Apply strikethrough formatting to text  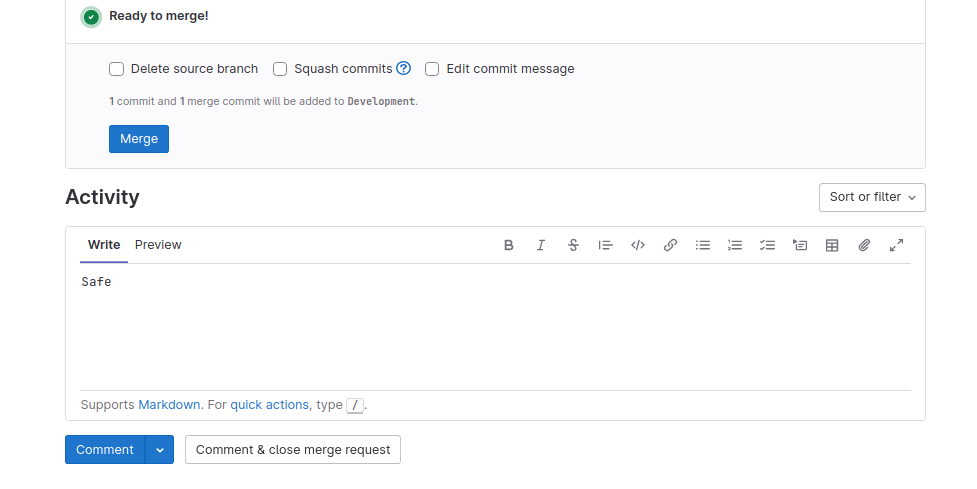click(x=573, y=245)
